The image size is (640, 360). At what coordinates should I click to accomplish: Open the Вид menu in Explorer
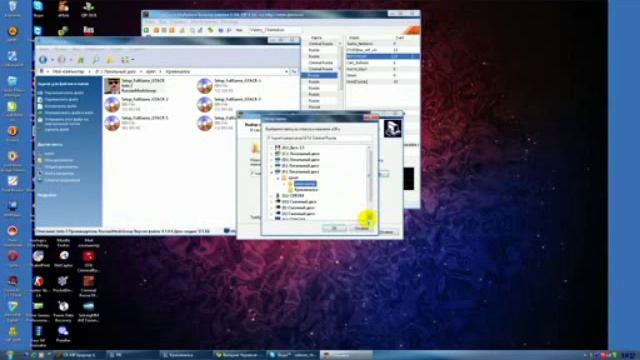76,49
